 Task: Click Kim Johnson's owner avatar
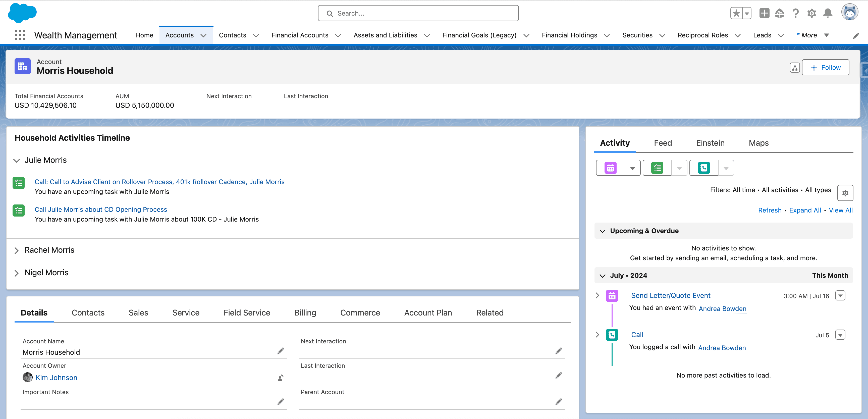click(28, 377)
